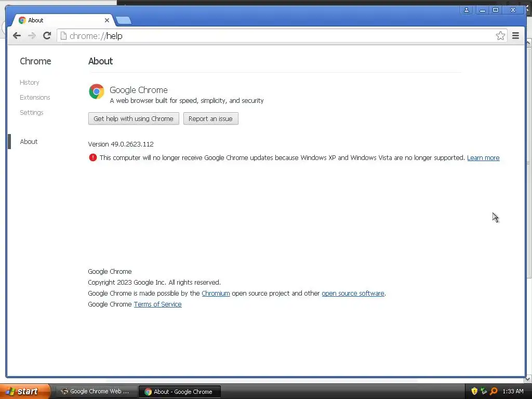Open Settings in the sidebar

(x=32, y=112)
